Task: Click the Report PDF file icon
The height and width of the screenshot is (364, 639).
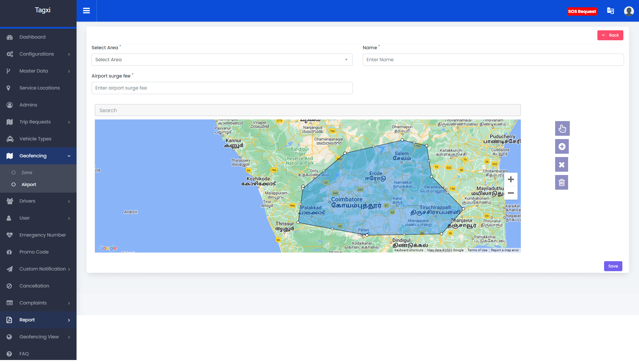Action: [9, 320]
